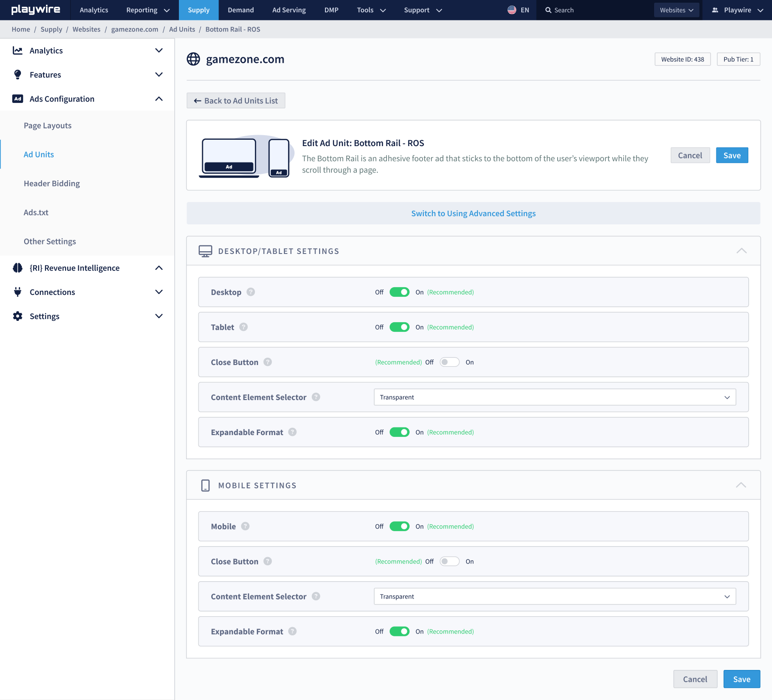Open the Support menu
Screen dimensions: 772x700
[423, 10]
